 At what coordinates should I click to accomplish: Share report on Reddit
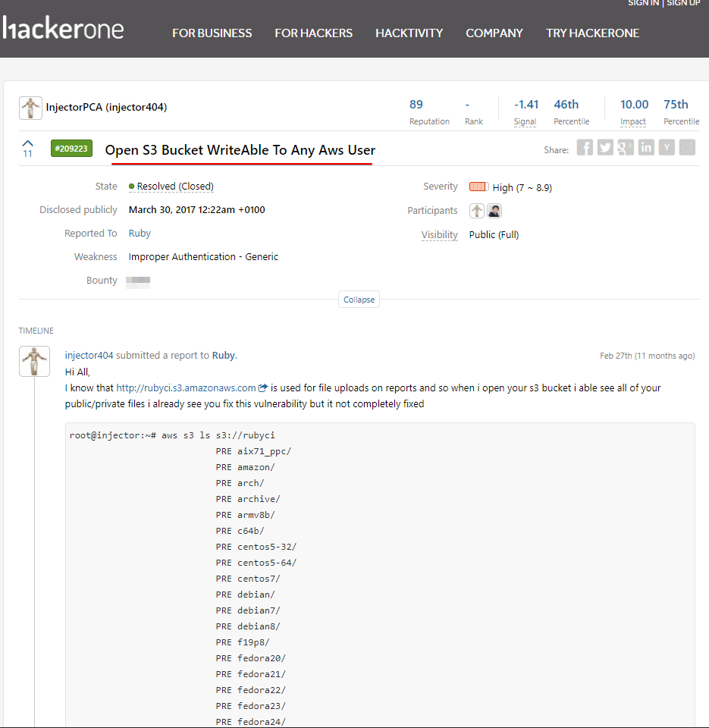(687, 148)
